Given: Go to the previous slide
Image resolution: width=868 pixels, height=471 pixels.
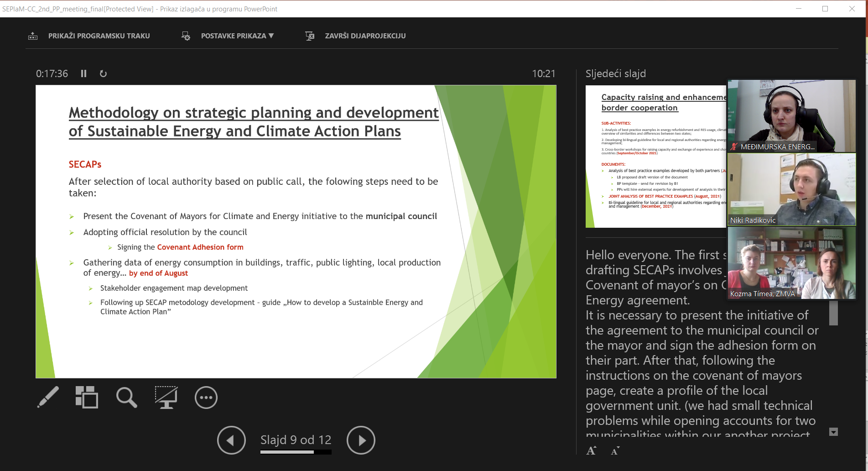Looking at the screenshot, I should pos(231,440).
